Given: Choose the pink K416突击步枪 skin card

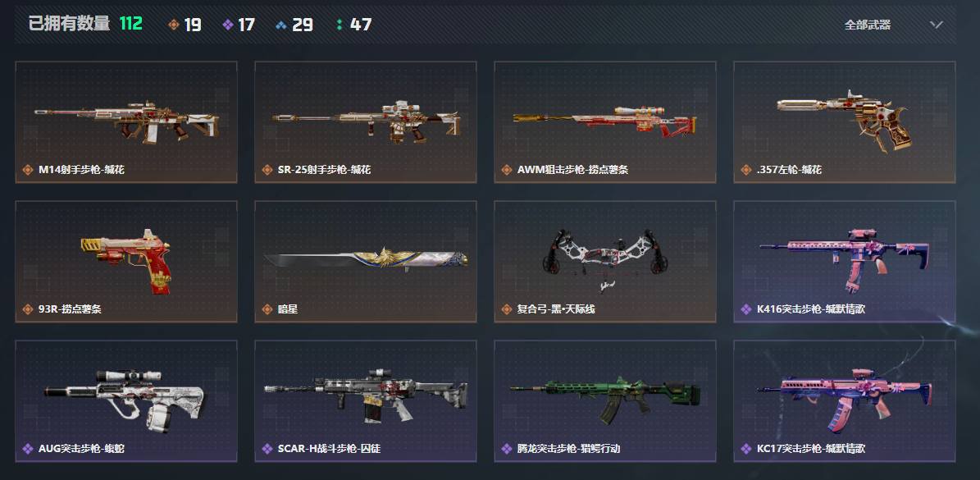Looking at the screenshot, I should pos(845,261).
